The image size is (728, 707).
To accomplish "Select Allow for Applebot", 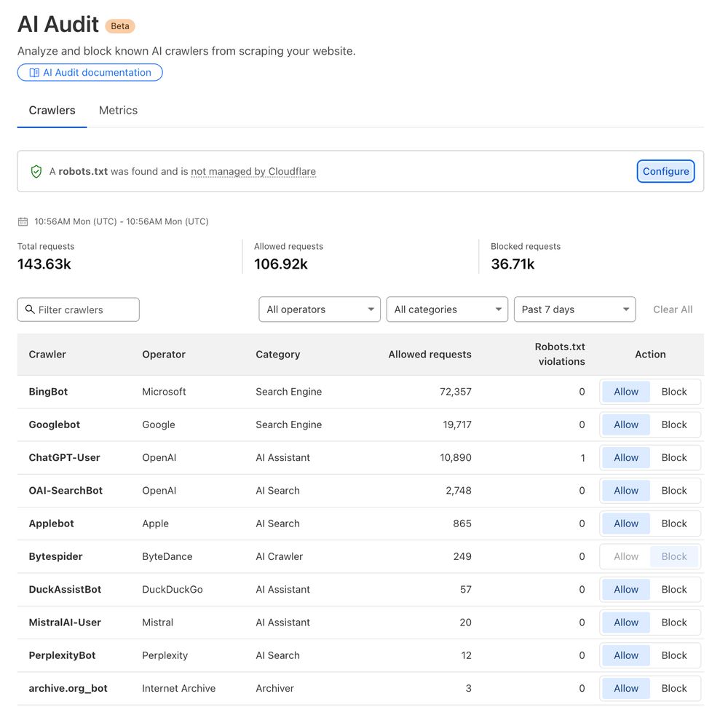I will (626, 524).
